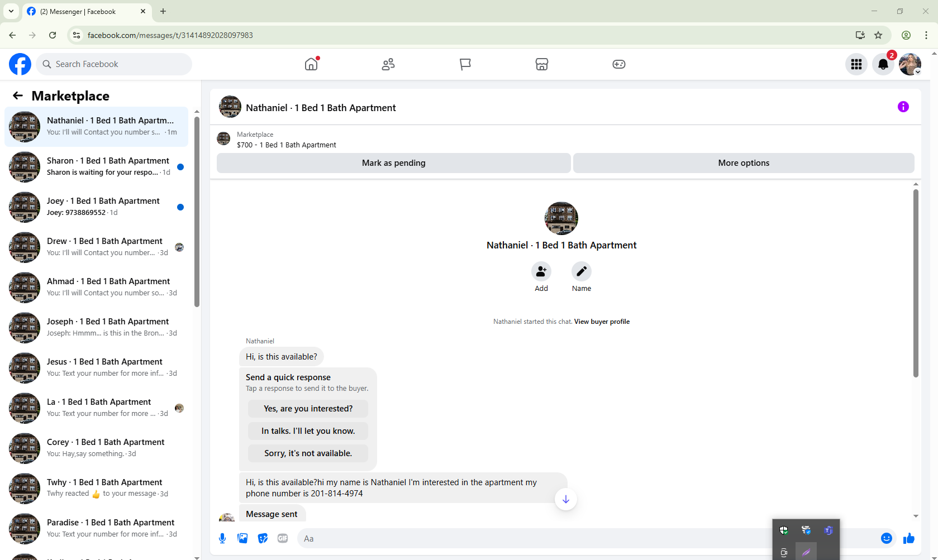Select Nathaniel's conversation in list
938x560 pixels.
[97, 127]
